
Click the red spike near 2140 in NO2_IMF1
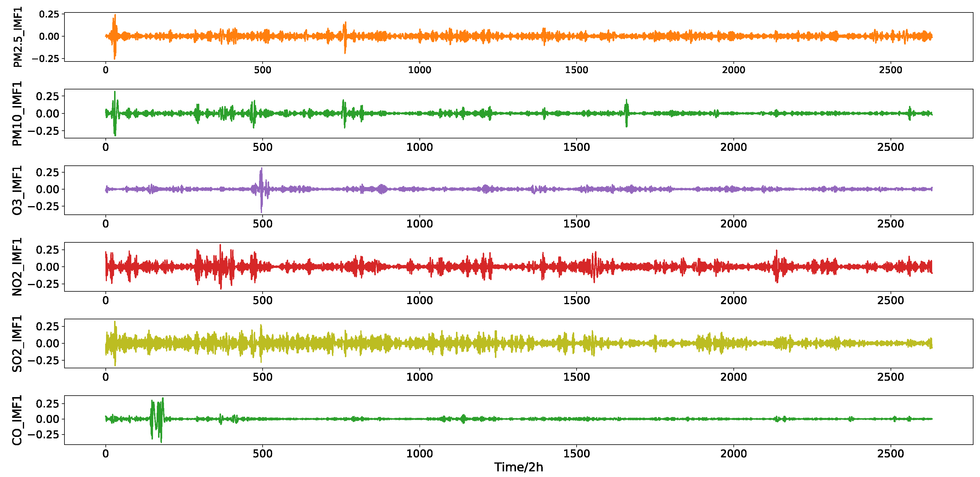tap(777, 266)
